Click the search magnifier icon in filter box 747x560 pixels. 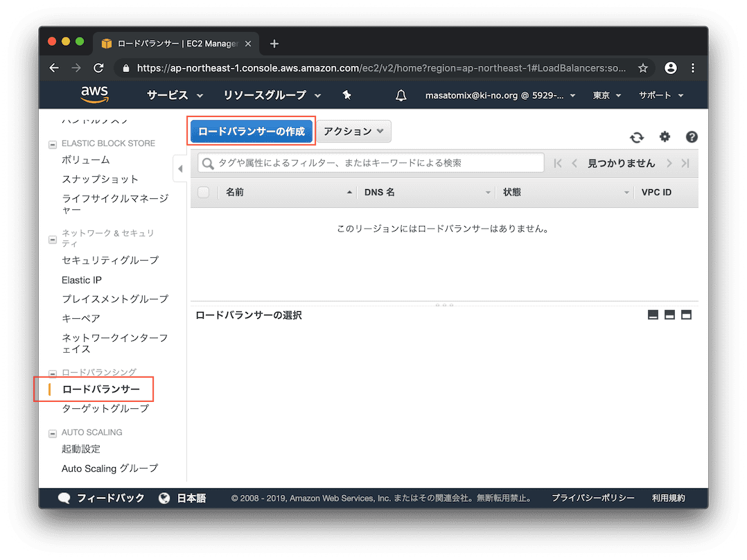point(208,164)
